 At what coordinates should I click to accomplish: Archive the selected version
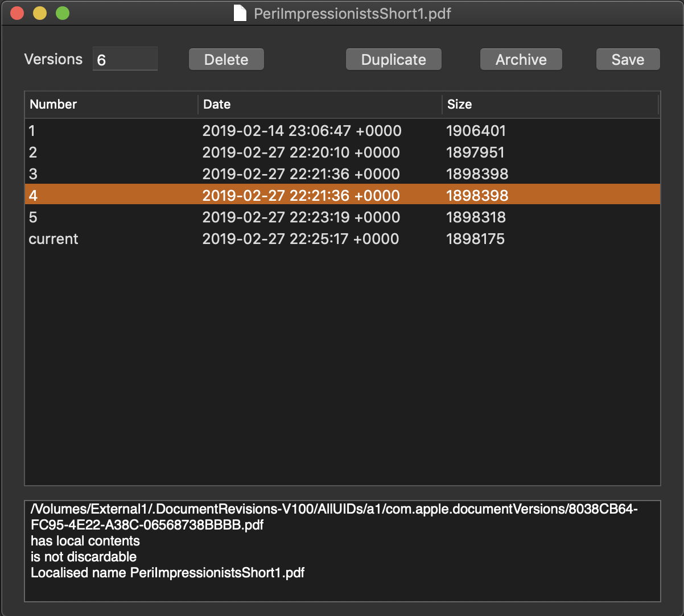[521, 59]
